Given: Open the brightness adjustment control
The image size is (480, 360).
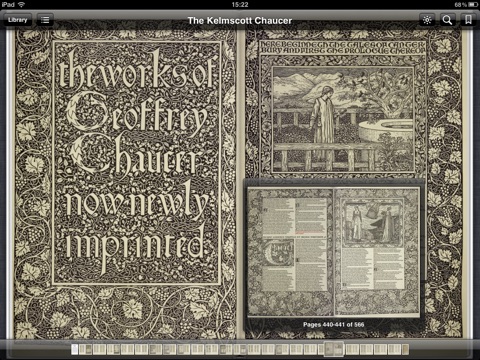Looking at the screenshot, I should (427, 20).
